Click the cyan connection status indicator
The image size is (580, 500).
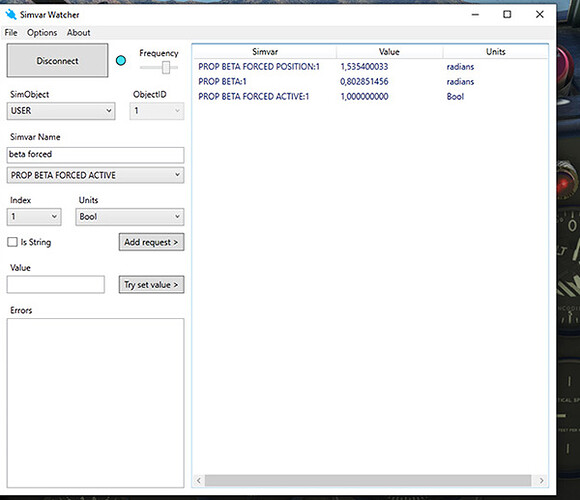pos(121,60)
